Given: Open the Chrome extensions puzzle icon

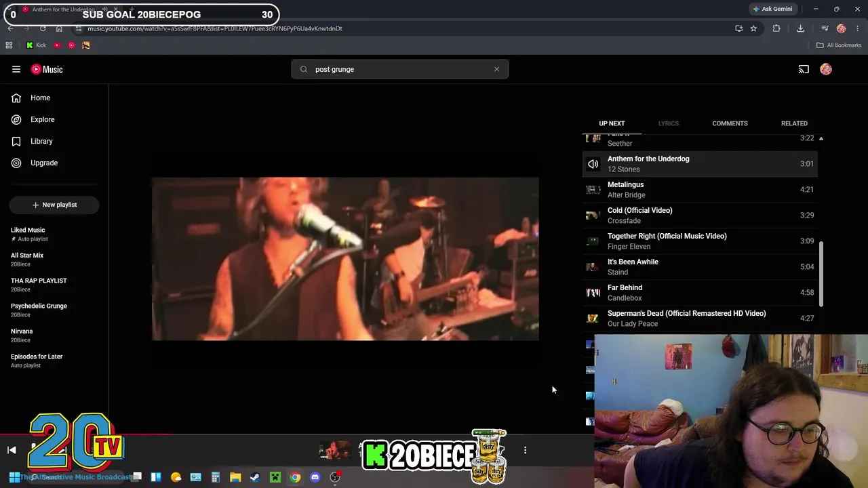Looking at the screenshot, I should [x=776, y=28].
